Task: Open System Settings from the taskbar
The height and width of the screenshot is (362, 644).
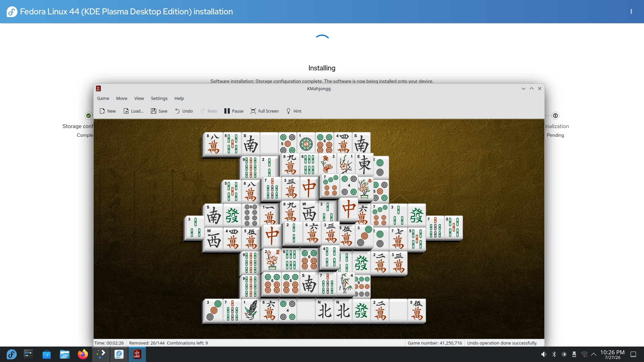Action: coord(29,354)
